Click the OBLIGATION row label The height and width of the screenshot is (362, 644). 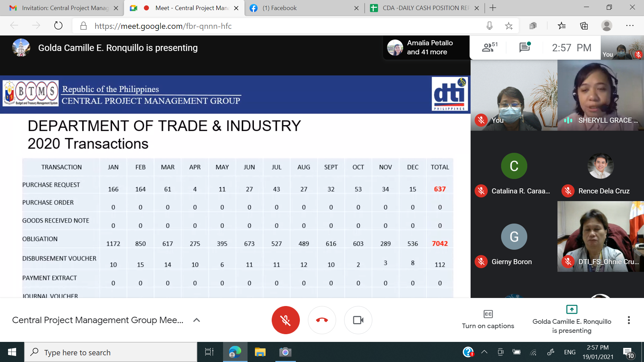[40, 239]
